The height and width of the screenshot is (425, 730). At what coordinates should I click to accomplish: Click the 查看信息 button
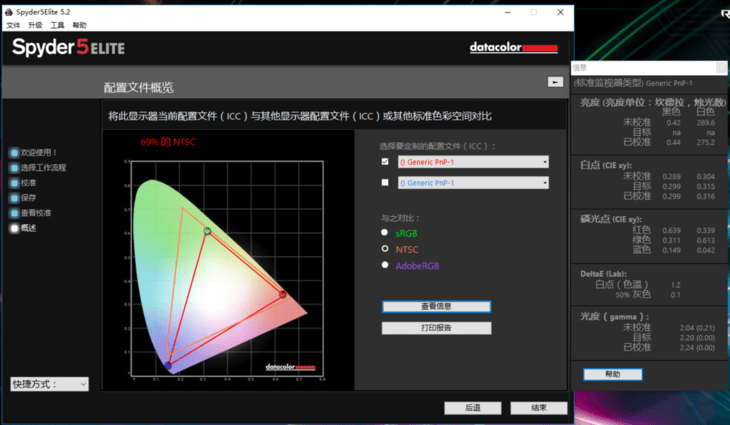(x=436, y=306)
